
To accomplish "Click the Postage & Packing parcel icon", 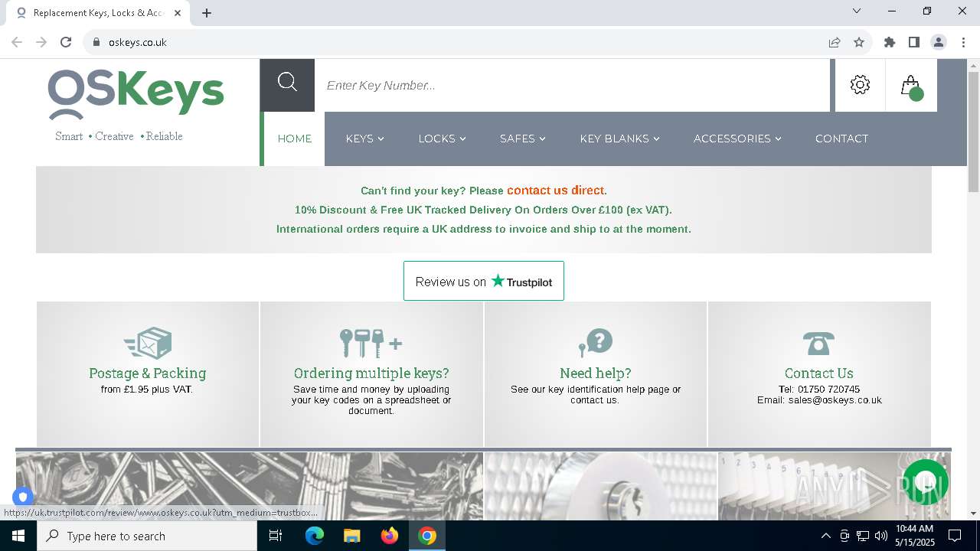I will 148,343.
